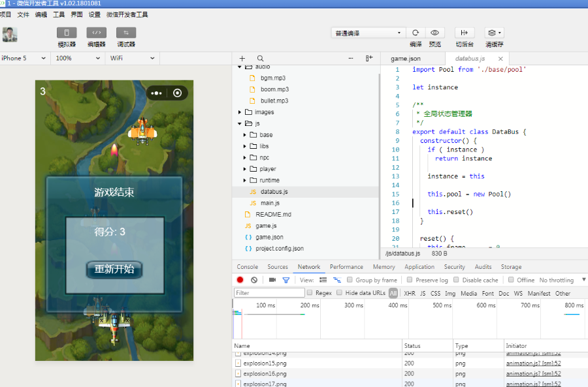588x387 pixels.
Task: Click the add new file plus icon
Action: coord(242,59)
